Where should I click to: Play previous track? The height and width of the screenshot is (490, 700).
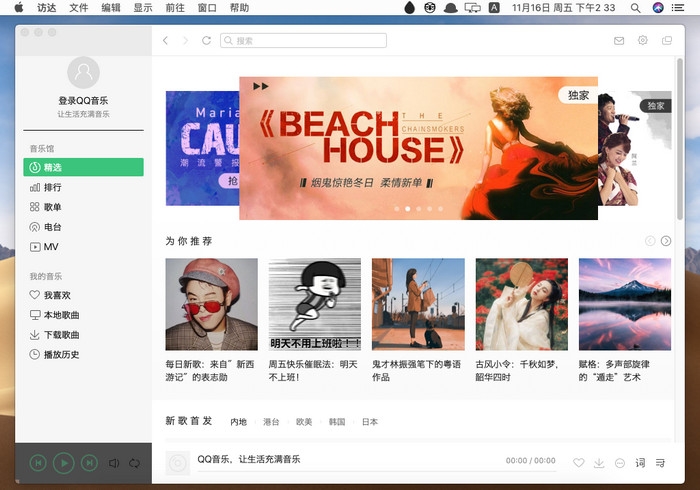pos(38,463)
